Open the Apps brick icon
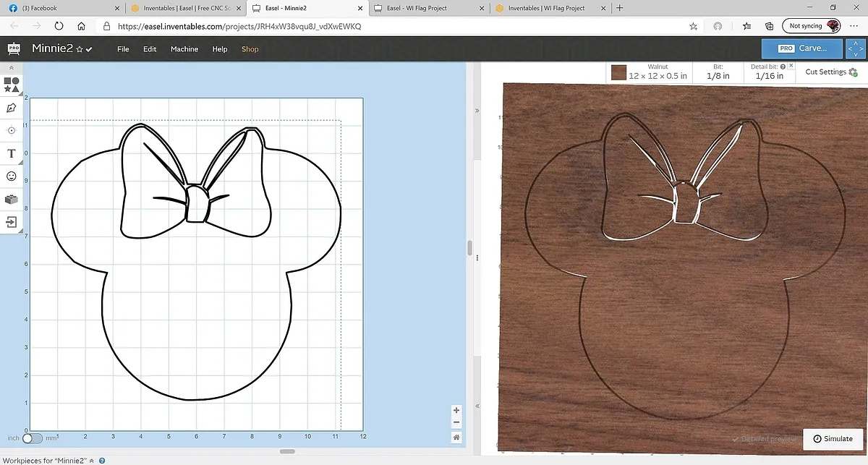This screenshot has width=868, height=465. tap(12, 199)
